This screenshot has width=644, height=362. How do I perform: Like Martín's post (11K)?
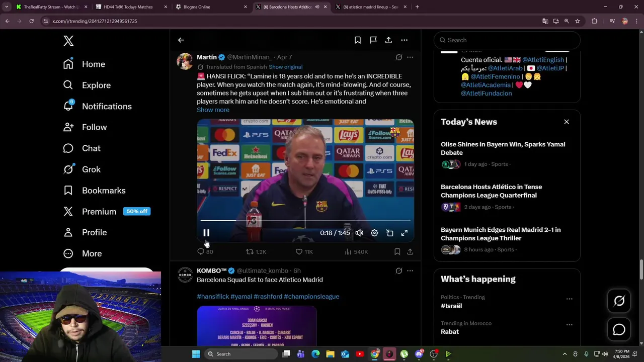[x=304, y=251]
